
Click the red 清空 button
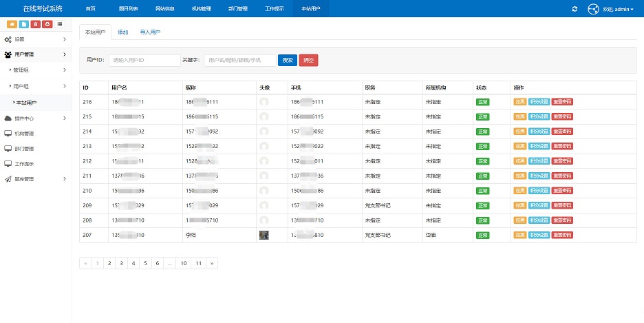[308, 60]
